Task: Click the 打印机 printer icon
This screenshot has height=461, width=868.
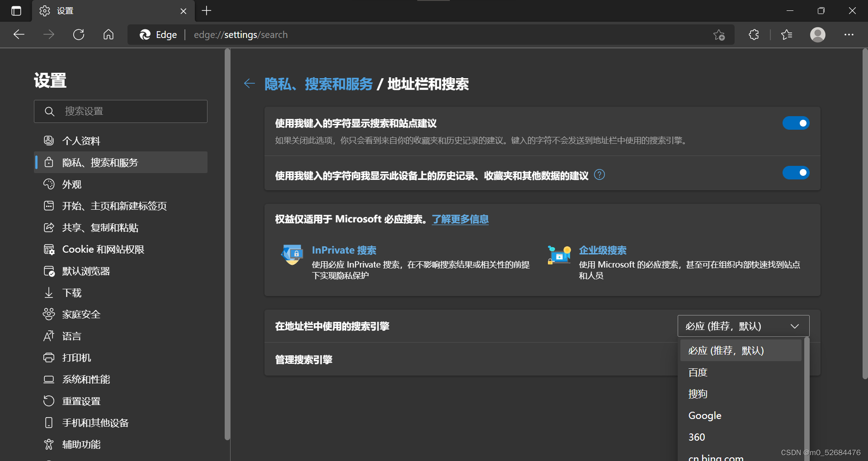Action: click(x=49, y=358)
